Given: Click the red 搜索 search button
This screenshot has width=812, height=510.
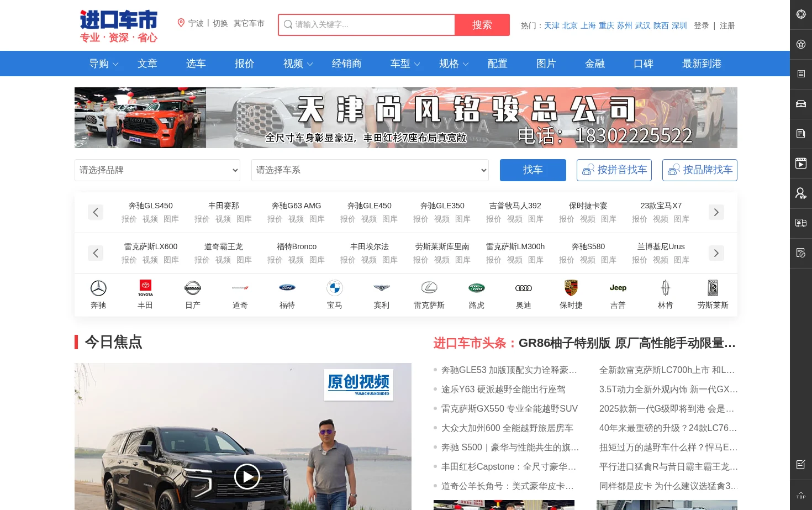Looking at the screenshot, I should pyautogui.click(x=482, y=25).
